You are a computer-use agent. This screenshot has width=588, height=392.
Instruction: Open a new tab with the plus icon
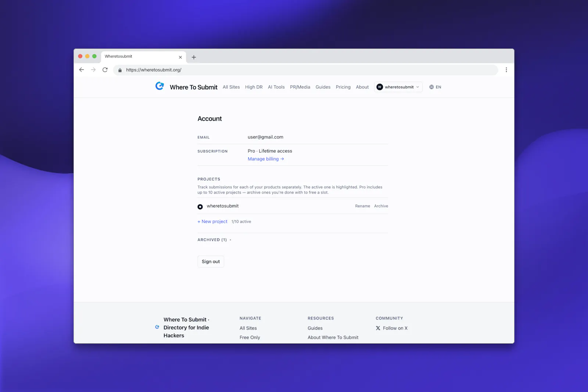(194, 57)
